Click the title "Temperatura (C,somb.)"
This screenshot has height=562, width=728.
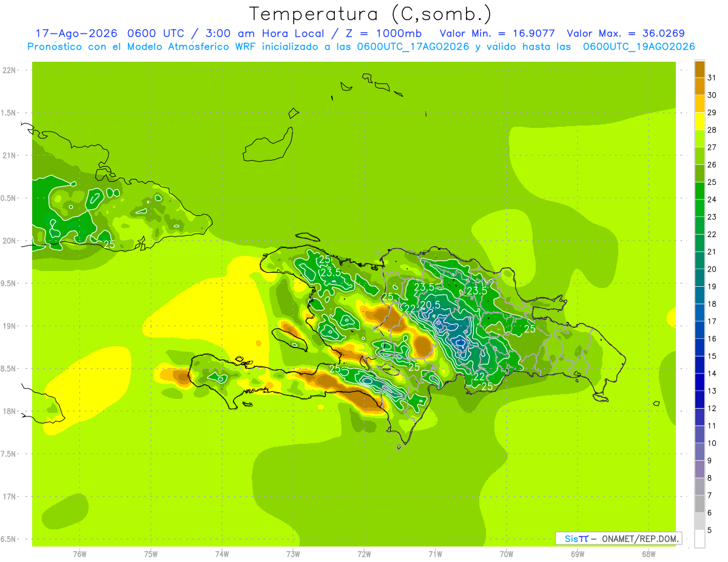pos(371,14)
